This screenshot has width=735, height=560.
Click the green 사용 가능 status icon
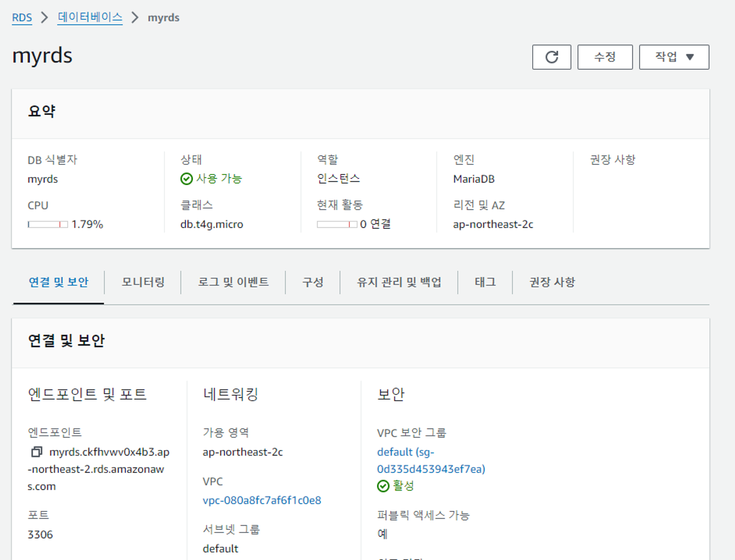186,179
